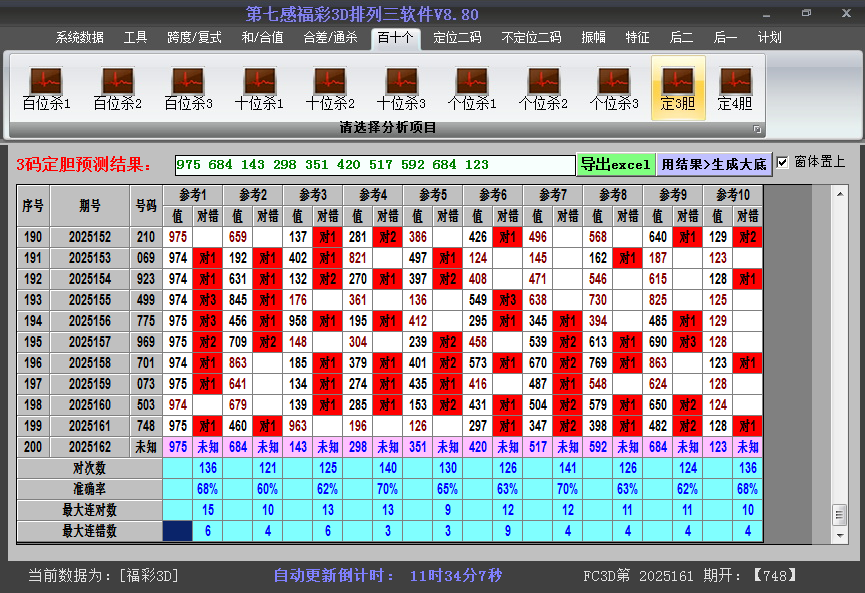Click the 导出excel button
This screenshot has height=593, width=865.
pyautogui.click(x=616, y=164)
